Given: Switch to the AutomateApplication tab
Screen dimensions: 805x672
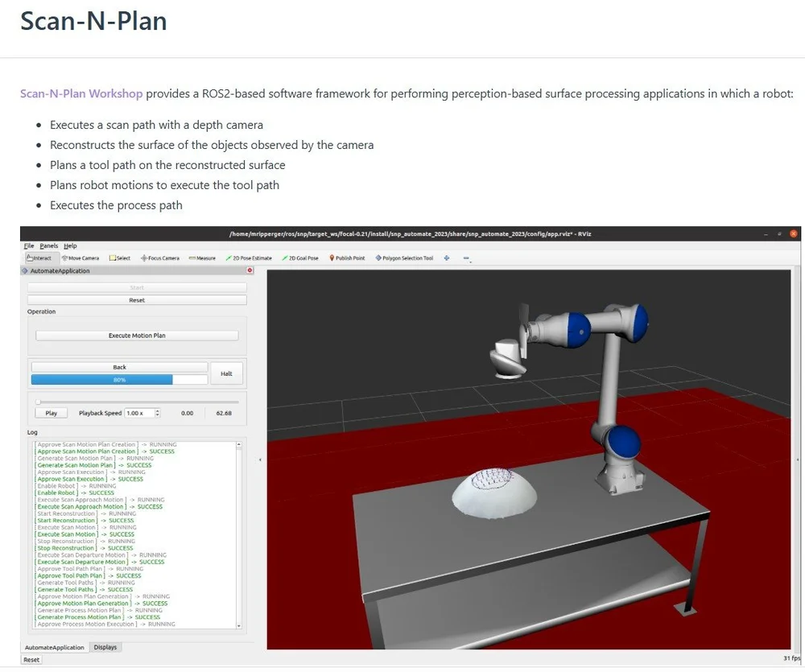Looking at the screenshot, I should tap(55, 647).
